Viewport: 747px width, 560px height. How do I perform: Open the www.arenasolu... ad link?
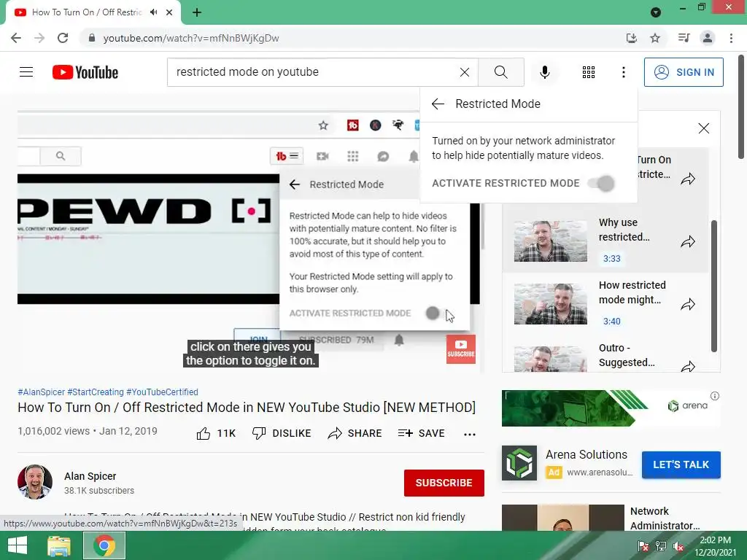[600, 472]
